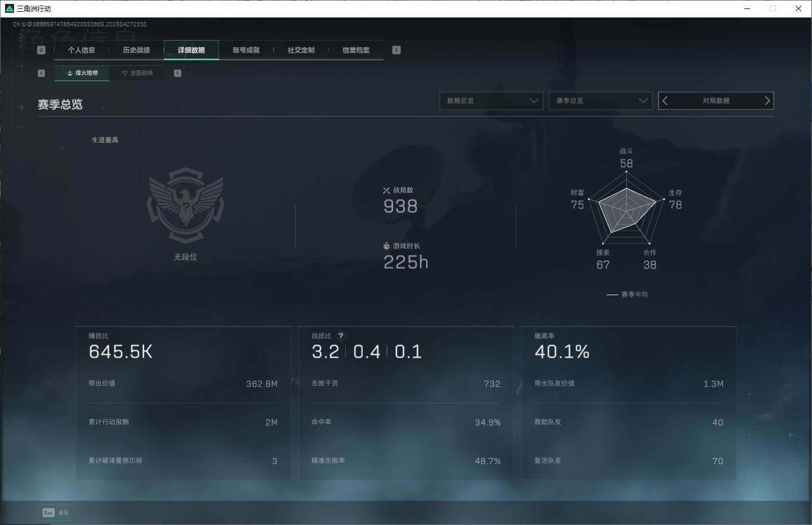812x525 pixels.
Task: Click the 战斗 score 58
Action: coord(626,164)
